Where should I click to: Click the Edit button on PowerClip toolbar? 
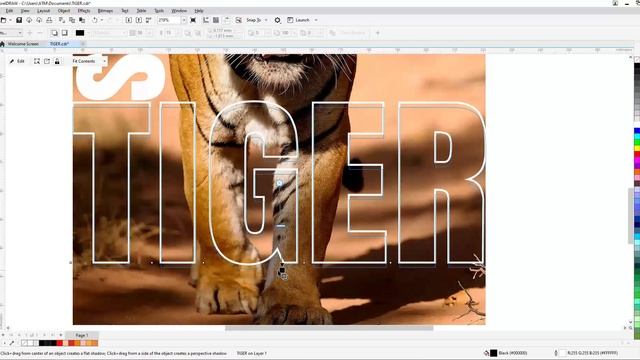click(x=17, y=61)
